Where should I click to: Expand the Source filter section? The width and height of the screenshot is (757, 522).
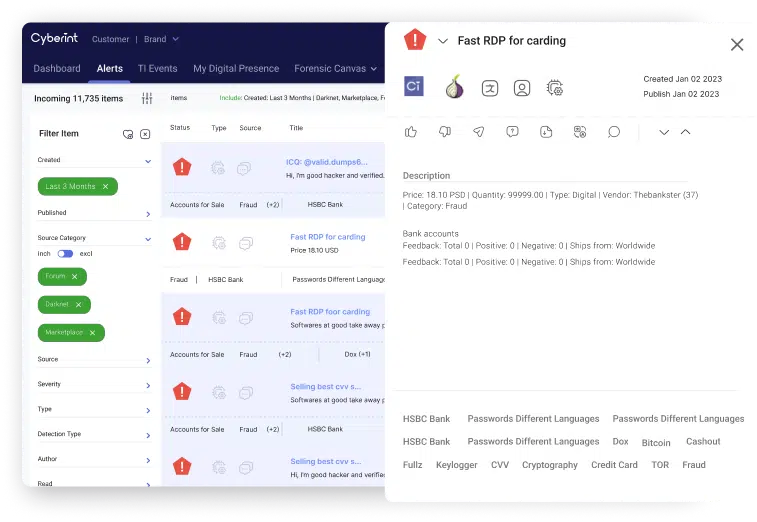pyautogui.click(x=148, y=361)
